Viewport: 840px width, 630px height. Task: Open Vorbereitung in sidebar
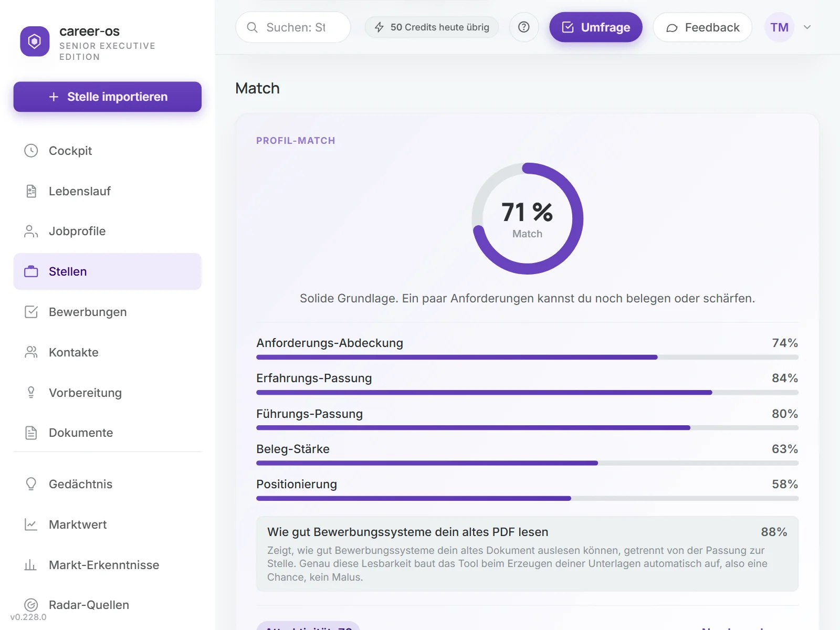(x=108, y=393)
